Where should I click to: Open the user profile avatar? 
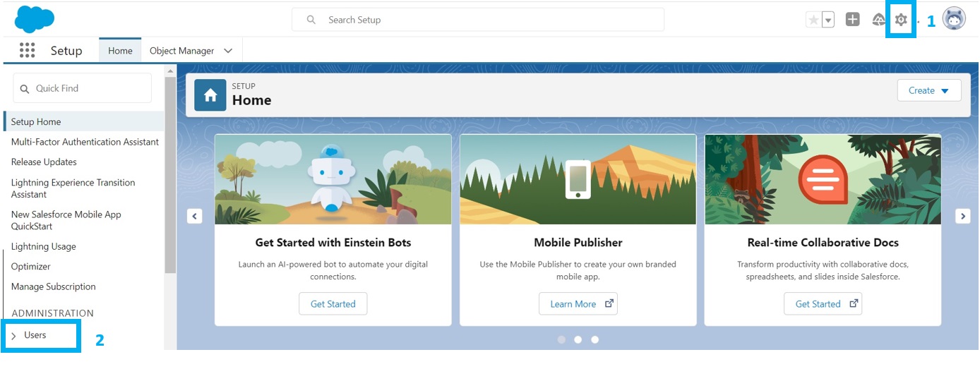tap(954, 20)
